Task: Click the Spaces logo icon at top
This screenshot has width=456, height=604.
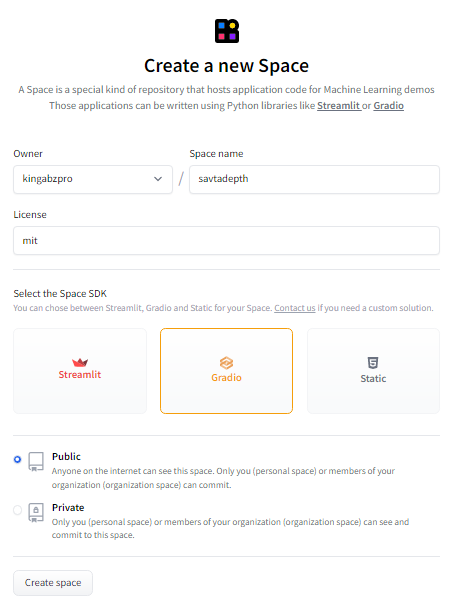Action: pos(227,31)
